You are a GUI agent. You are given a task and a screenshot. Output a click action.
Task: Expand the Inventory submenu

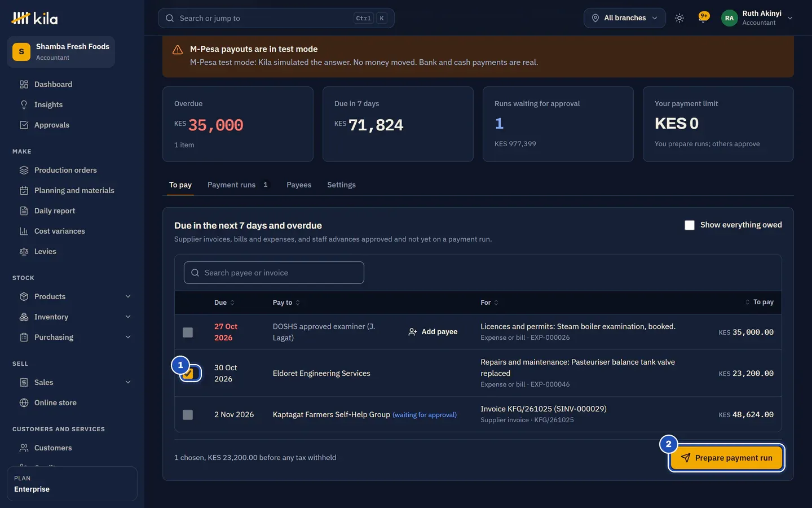(128, 317)
